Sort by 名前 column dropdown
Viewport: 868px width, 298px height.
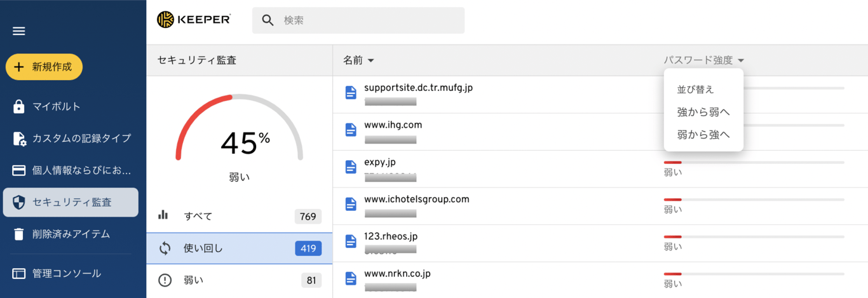click(358, 60)
